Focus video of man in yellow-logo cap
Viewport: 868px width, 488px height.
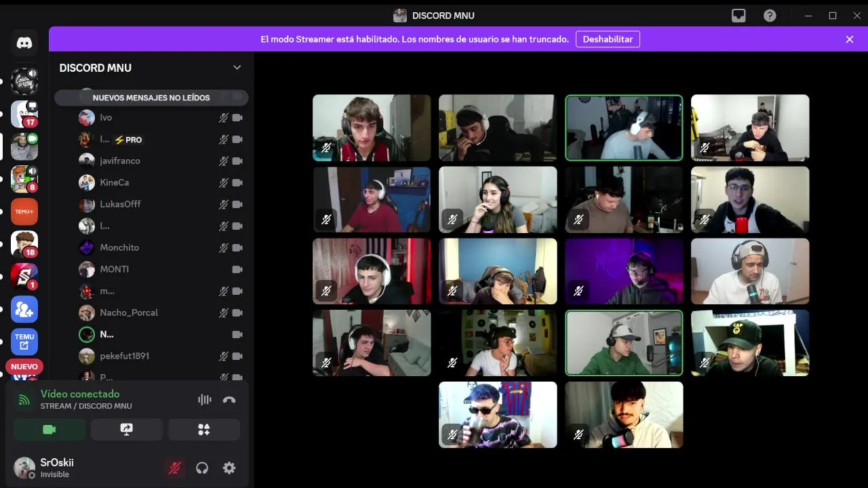[x=750, y=343]
